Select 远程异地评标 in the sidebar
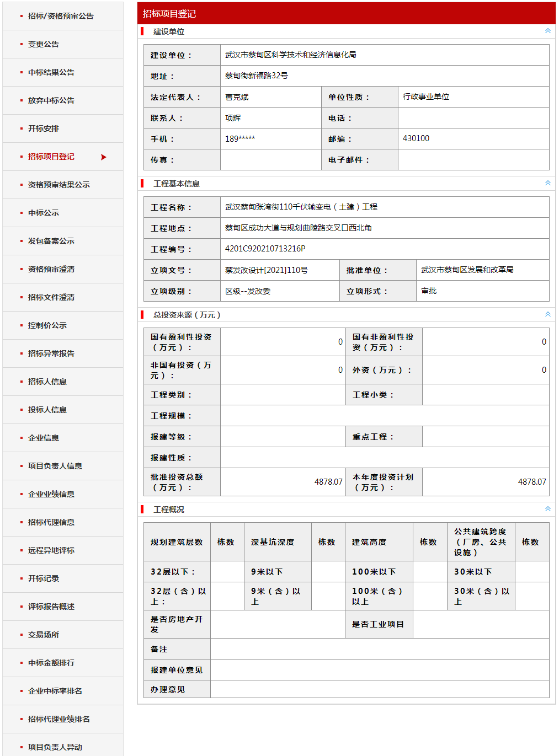 click(51, 550)
